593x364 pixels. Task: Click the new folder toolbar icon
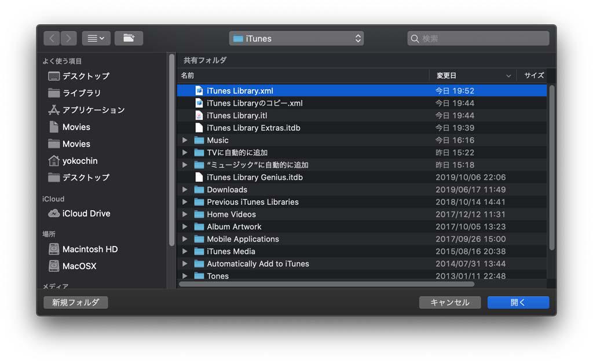click(129, 38)
